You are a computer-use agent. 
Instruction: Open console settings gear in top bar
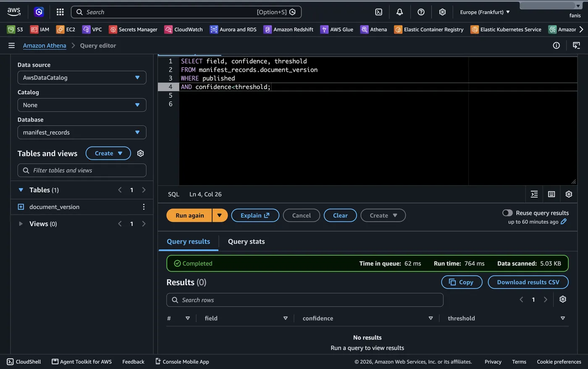point(442,12)
